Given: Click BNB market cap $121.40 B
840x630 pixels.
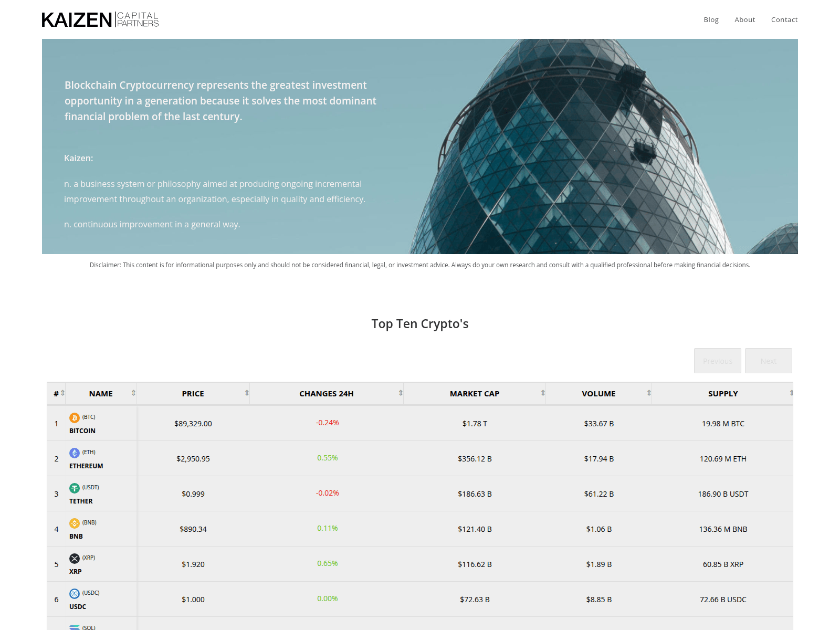Looking at the screenshot, I should click(x=475, y=529).
